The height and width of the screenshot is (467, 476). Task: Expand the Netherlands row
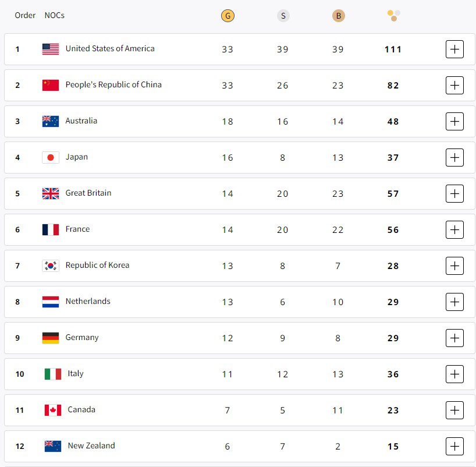pyautogui.click(x=454, y=302)
